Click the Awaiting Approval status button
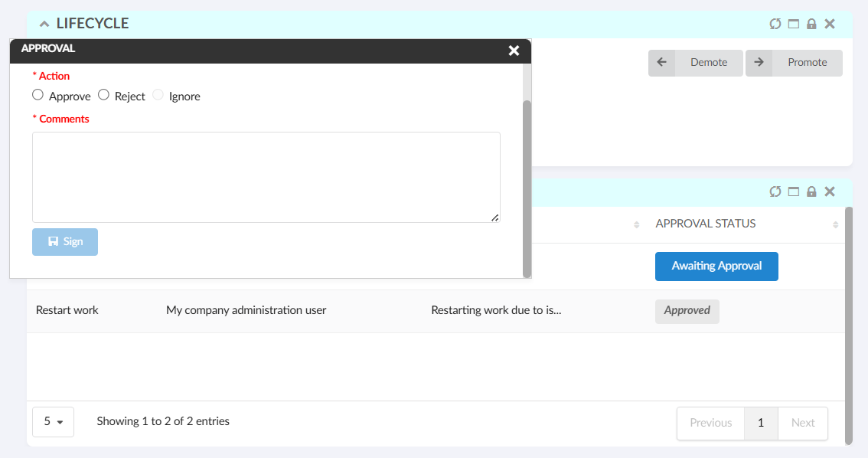The height and width of the screenshot is (458, 868). 716,267
